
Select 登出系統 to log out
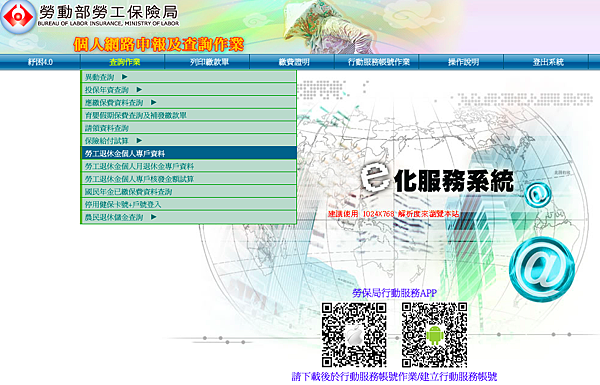pos(548,62)
